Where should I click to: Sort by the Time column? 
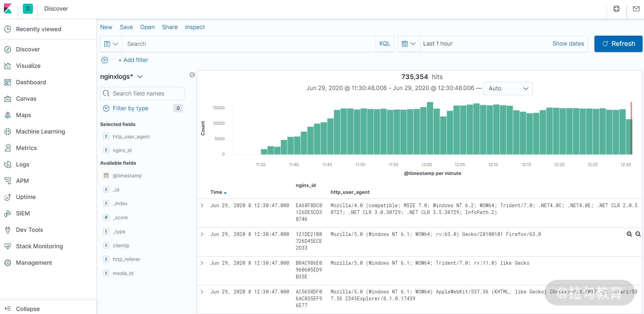pyautogui.click(x=218, y=192)
